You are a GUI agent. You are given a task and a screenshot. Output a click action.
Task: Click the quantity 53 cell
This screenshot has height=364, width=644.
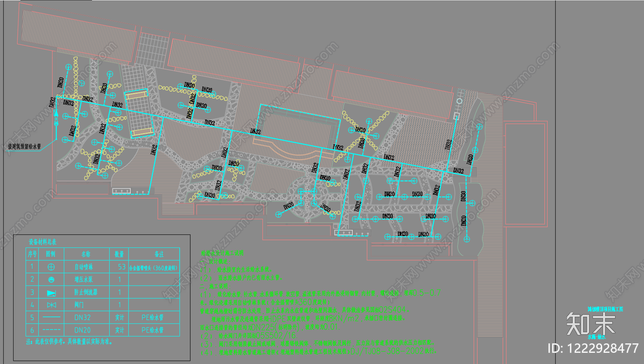(x=122, y=267)
